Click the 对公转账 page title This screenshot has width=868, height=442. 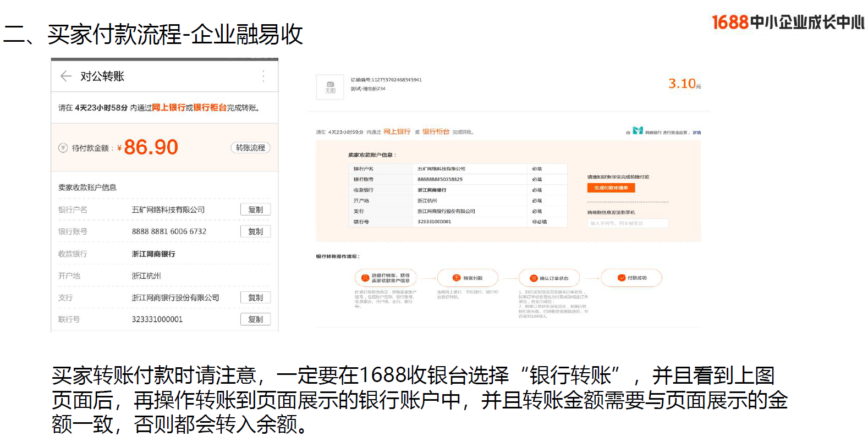coord(102,76)
